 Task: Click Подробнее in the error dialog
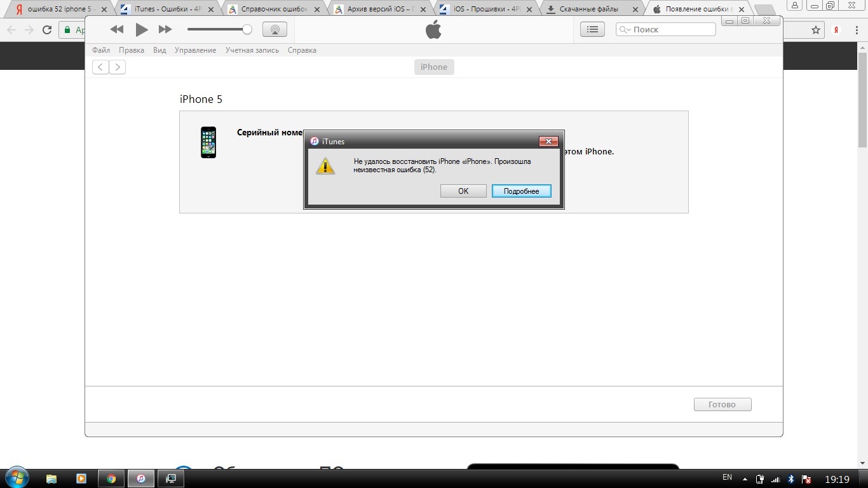click(x=521, y=191)
